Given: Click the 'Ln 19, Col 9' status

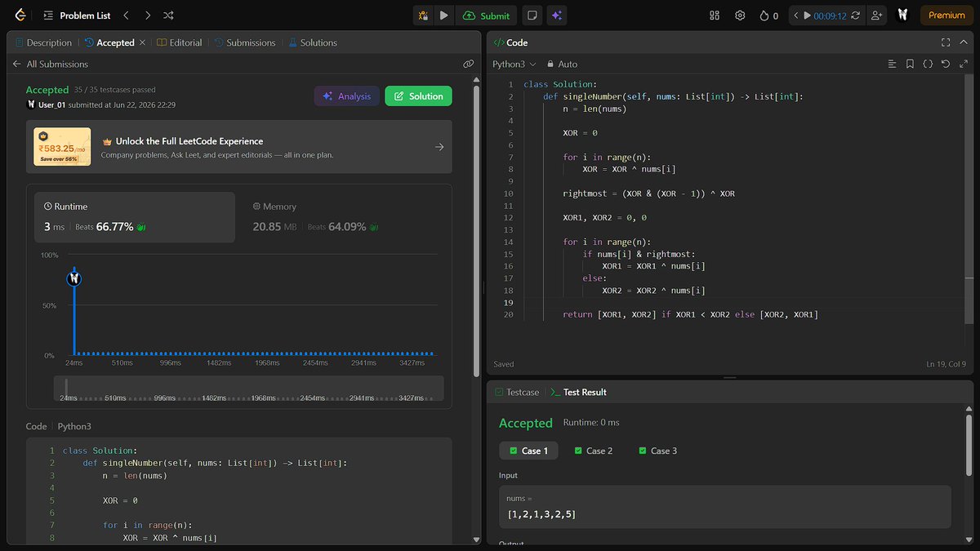Looking at the screenshot, I should [x=947, y=364].
